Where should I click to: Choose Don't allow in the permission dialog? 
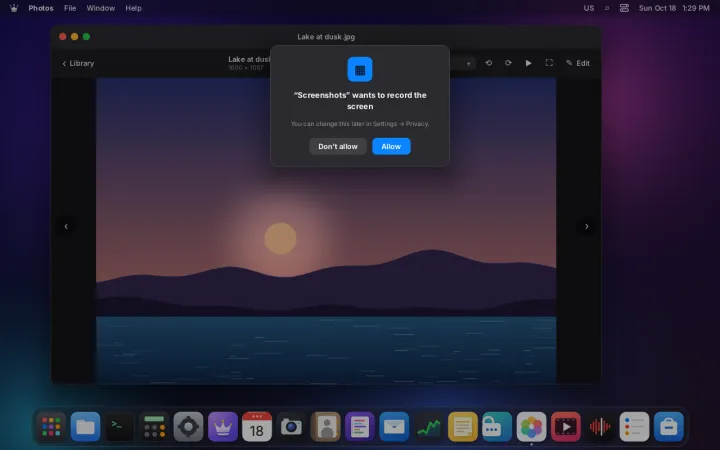pyautogui.click(x=338, y=146)
